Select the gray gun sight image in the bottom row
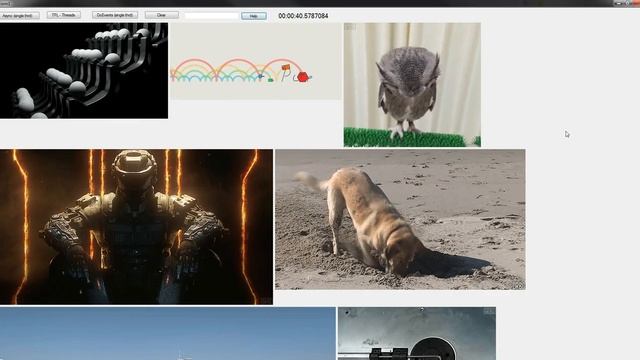 pos(417,333)
